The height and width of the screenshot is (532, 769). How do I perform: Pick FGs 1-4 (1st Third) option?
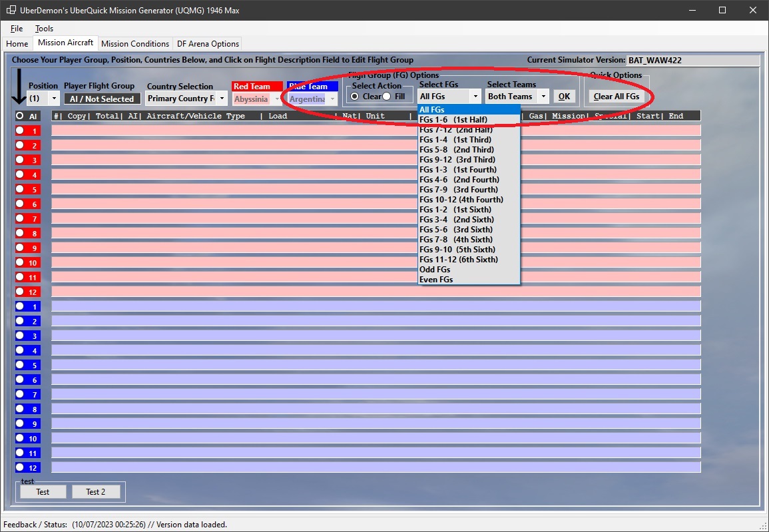pos(469,140)
